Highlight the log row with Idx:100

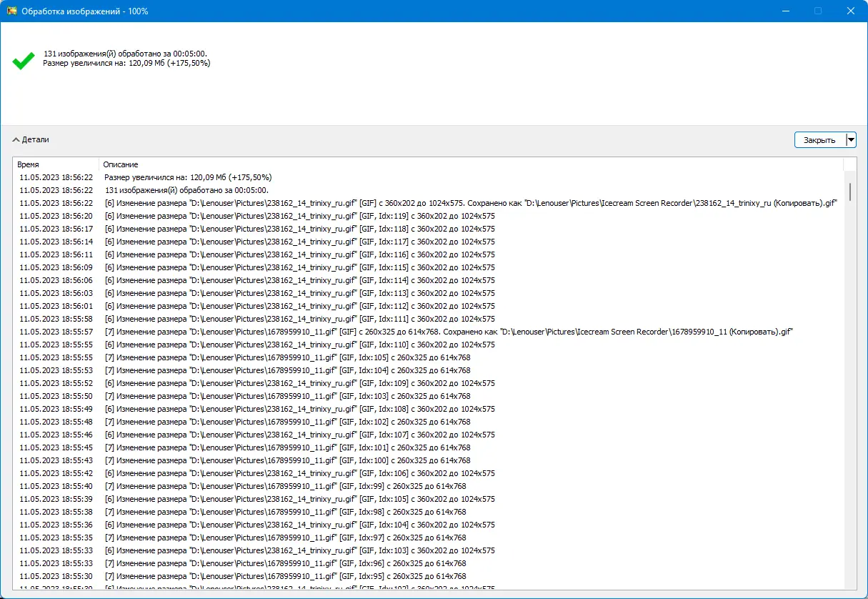pos(287,460)
